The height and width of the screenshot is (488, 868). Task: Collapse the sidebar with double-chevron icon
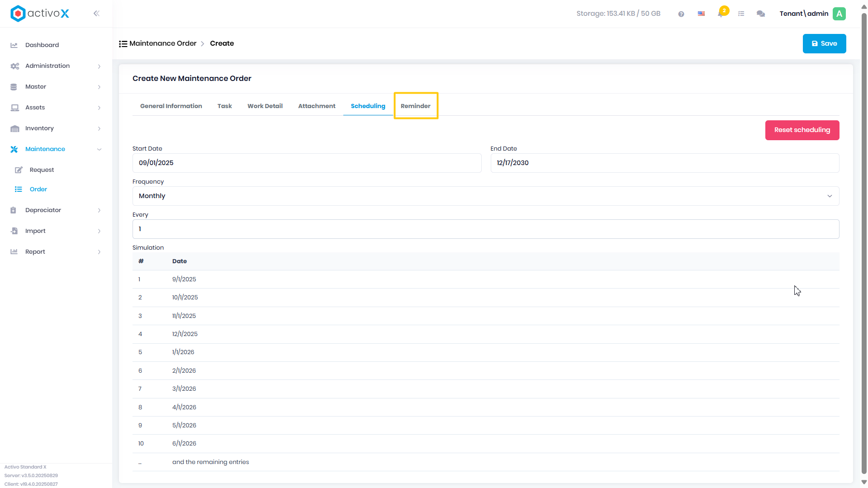[x=96, y=14]
